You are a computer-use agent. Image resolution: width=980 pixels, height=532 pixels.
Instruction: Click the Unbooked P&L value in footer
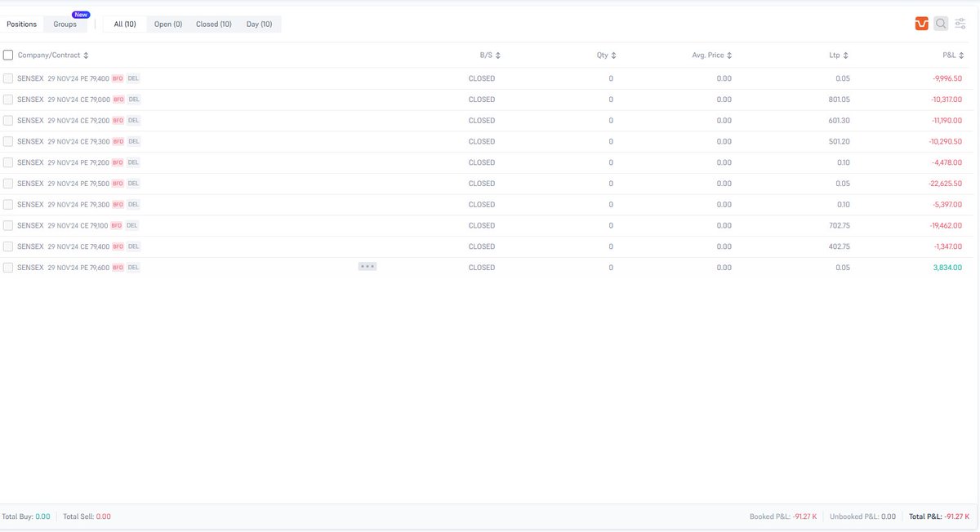coord(889,516)
